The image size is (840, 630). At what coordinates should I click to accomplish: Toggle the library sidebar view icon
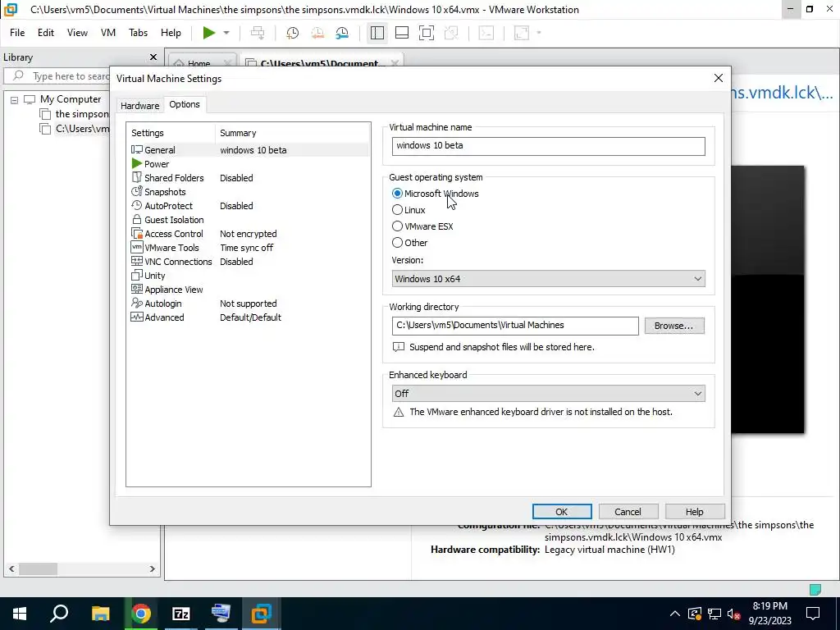pos(377,33)
